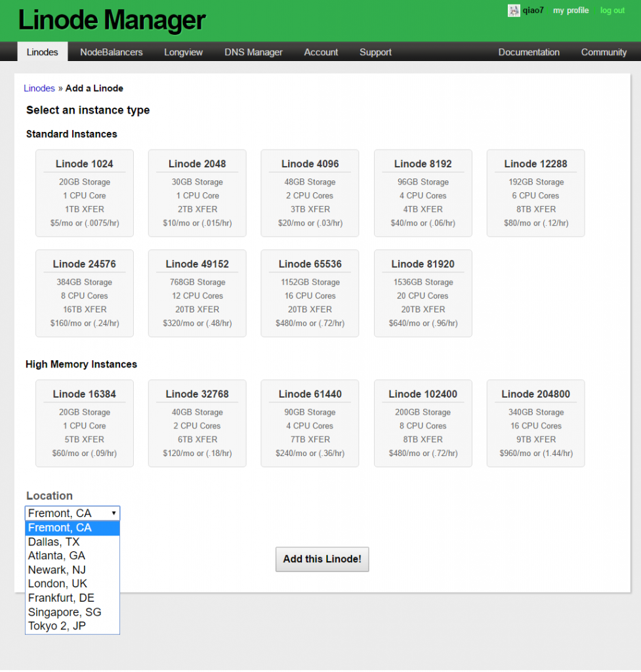Select the Linode 16384 high memory card
This screenshot has height=672, width=641.
(x=85, y=423)
